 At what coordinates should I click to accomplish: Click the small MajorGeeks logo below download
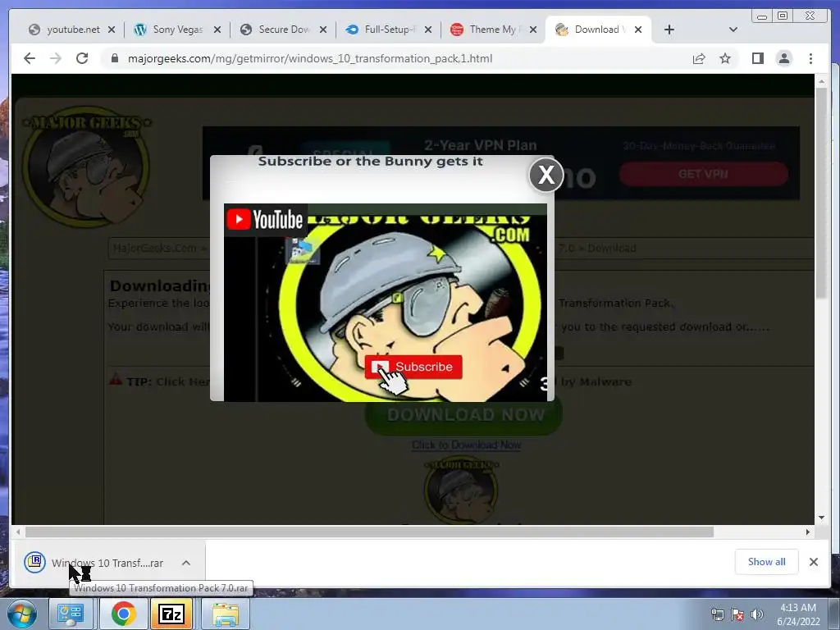point(461,490)
